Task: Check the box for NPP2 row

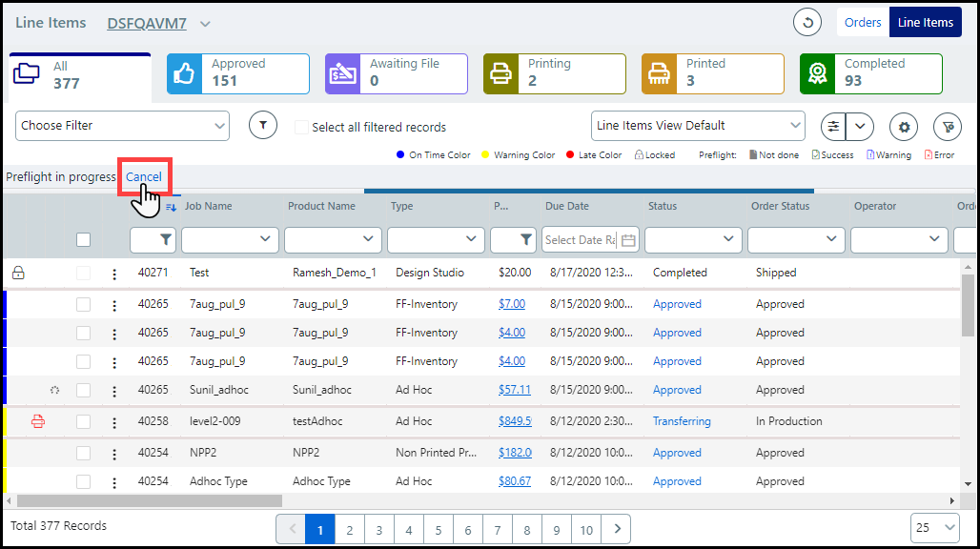Action: tap(84, 453)
